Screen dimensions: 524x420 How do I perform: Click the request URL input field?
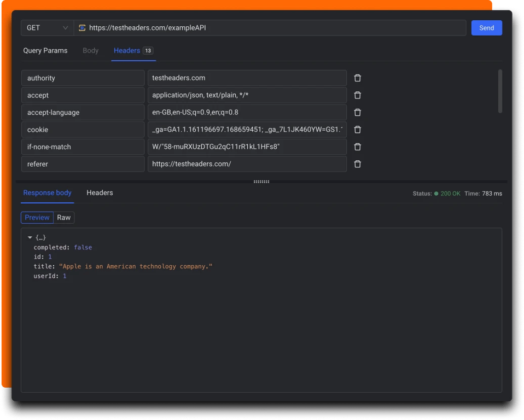coord(273,28)
